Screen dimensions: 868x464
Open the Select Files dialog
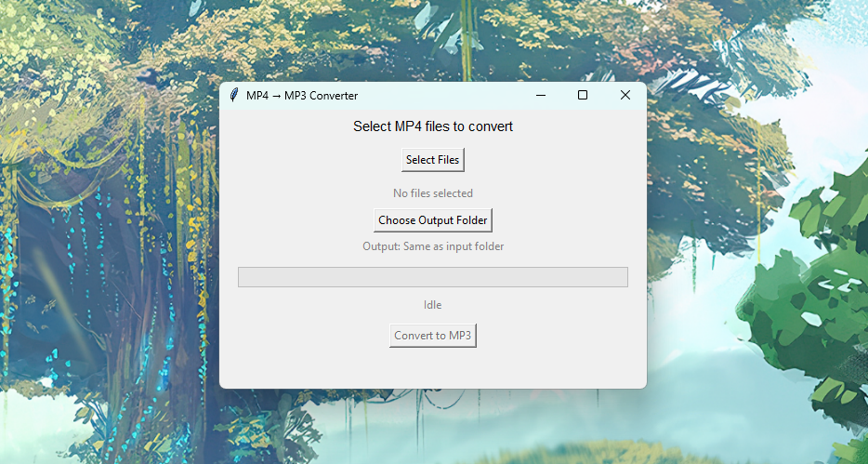point(432,159)
